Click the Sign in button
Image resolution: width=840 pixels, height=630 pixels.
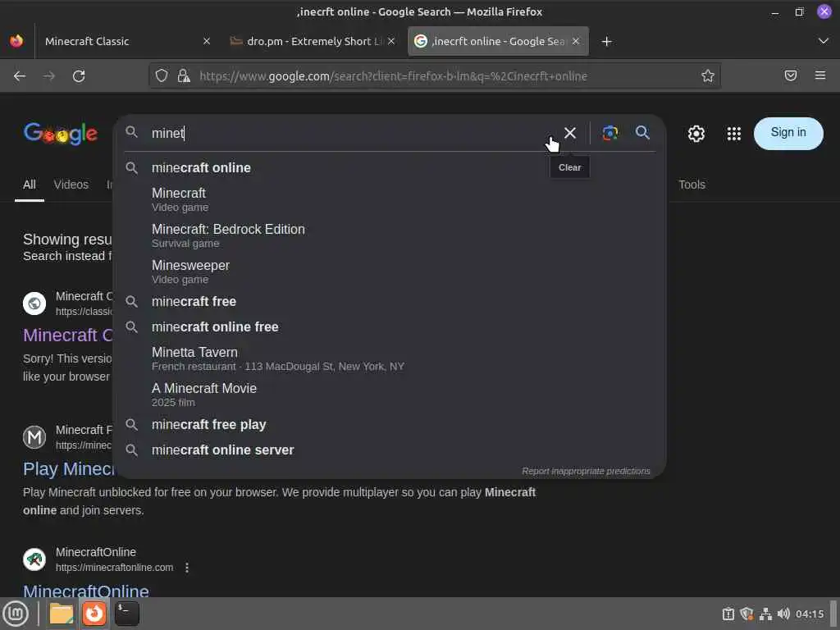[x=788, y=133]
